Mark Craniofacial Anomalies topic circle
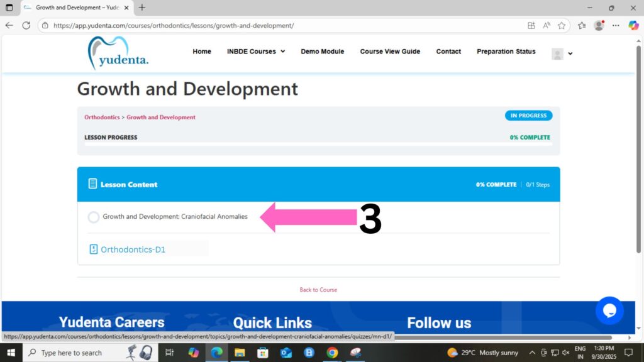This screenshot has width=644, height=362. (94, 217)
